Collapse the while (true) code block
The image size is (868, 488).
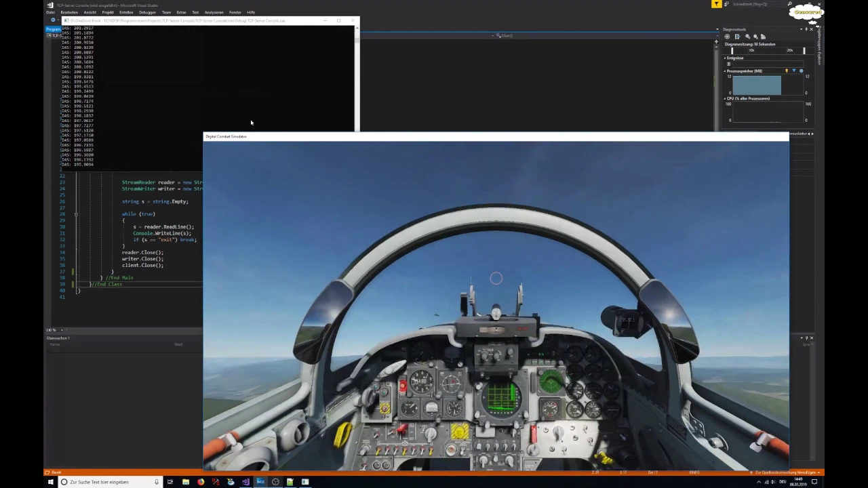point(76,214)
